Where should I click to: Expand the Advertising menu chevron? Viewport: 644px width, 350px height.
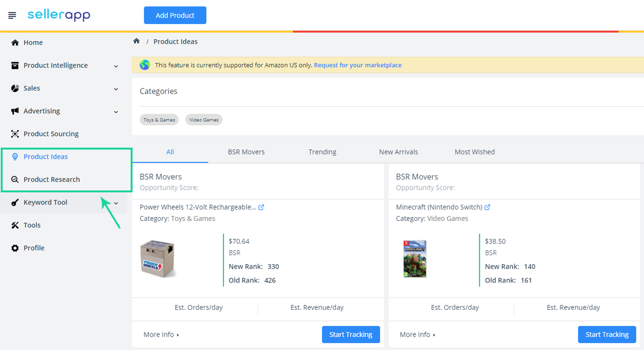tap(116, 112)
